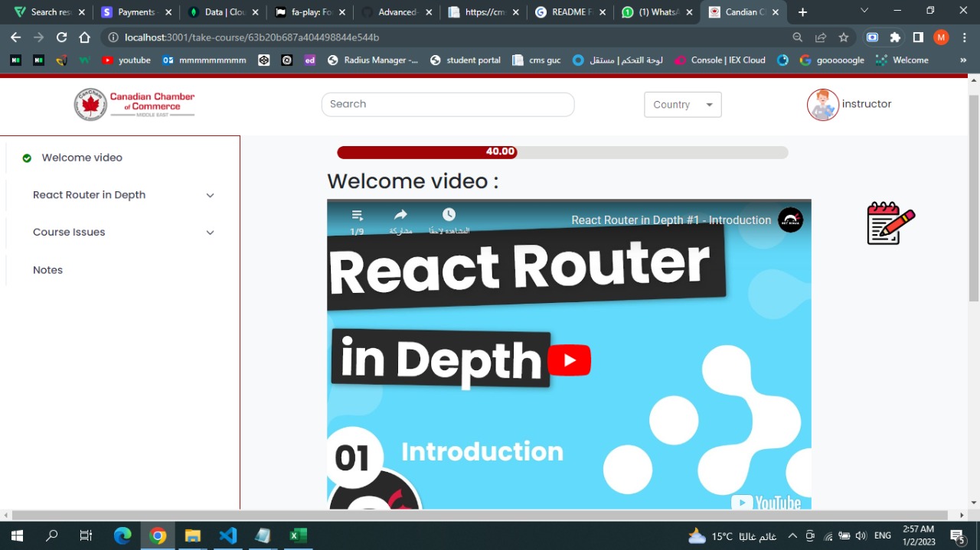Close the Candian browser tab
Viewport: 980px width, 550px height.
(x=776, y=12)
